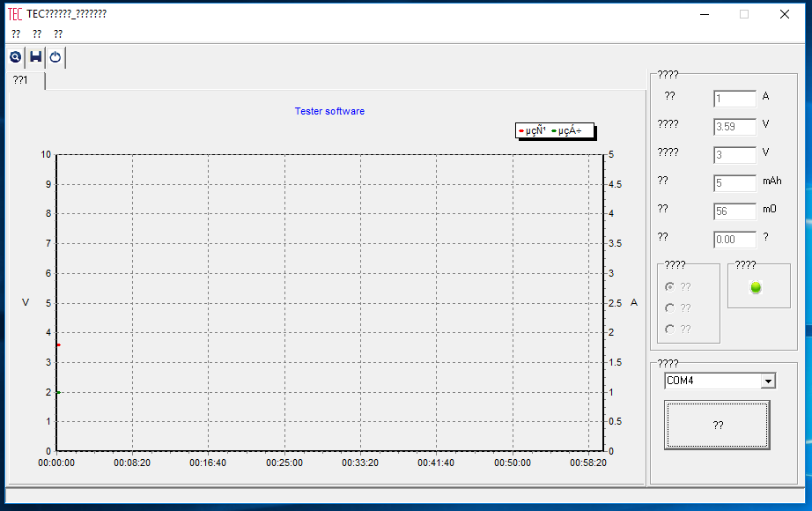This screenshot has height=511, width=812.
Task: Click the voltage field showing 3.59
Action: tap(734, 127)
